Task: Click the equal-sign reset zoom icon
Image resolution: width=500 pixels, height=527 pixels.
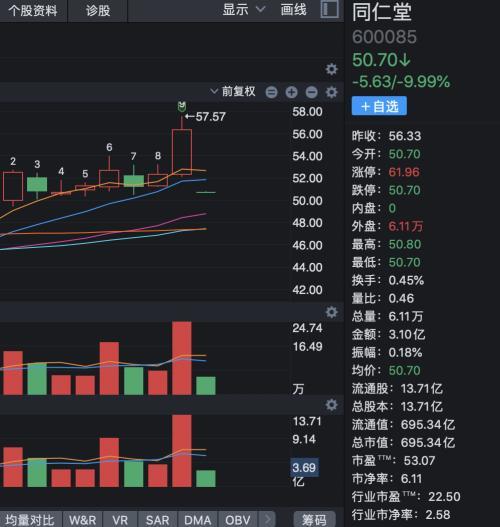Action: pos(272,92)
